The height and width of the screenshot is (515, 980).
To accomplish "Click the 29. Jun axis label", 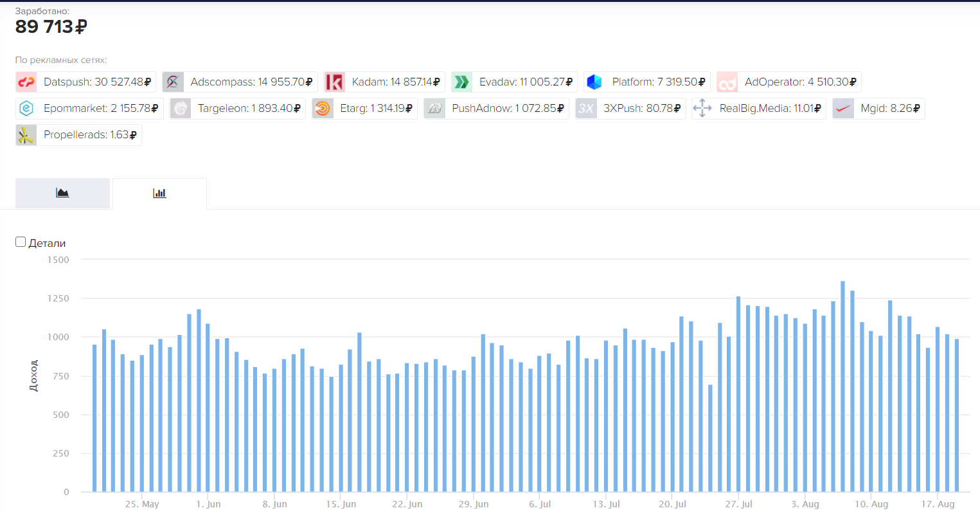I will (474, 504).
